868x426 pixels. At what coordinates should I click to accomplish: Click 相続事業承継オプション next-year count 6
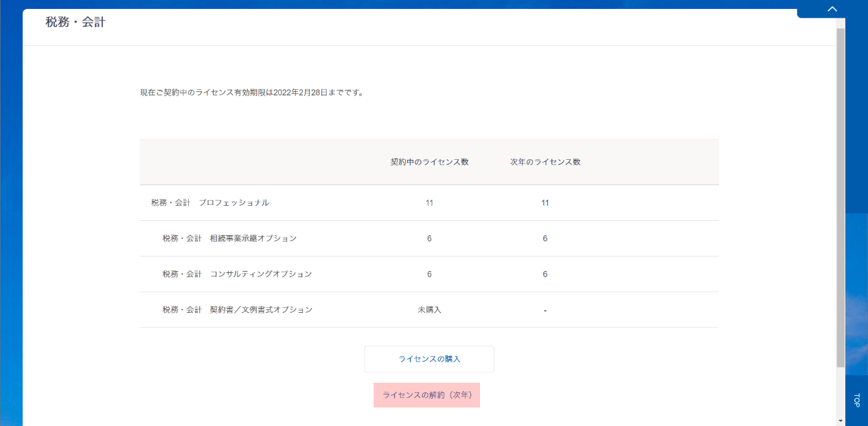545,239
